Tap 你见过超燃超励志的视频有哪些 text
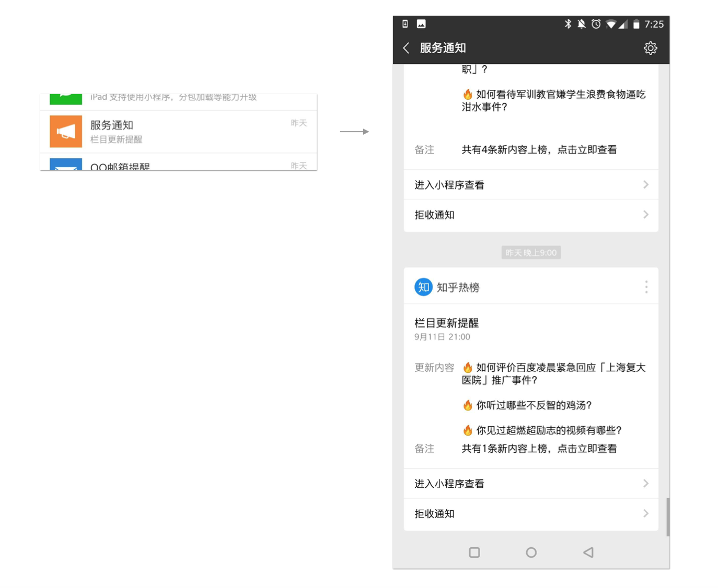The image size is (718, 588). click(x=549, y=430)
